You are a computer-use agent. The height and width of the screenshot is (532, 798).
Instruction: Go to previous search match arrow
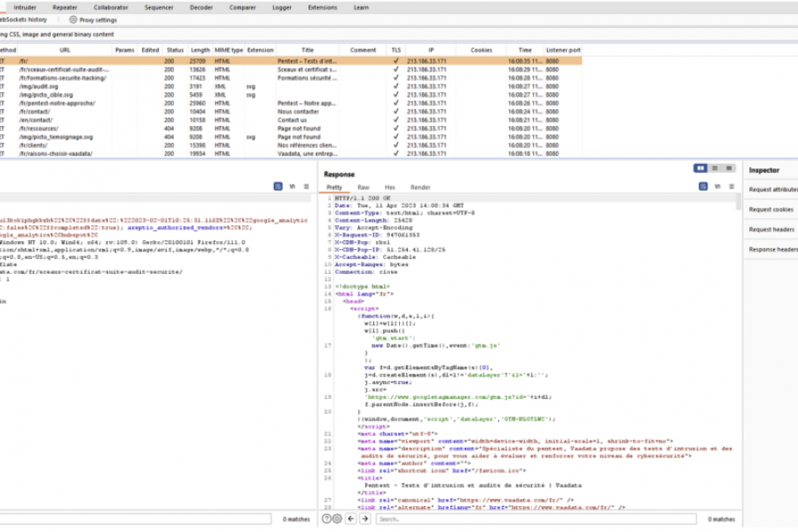(351, 519)
